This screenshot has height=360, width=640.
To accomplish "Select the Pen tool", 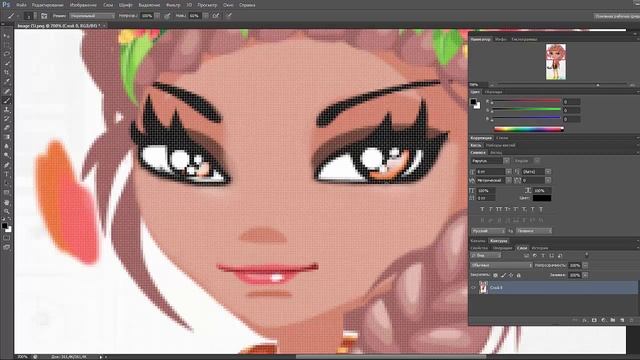I will point(7,164).
